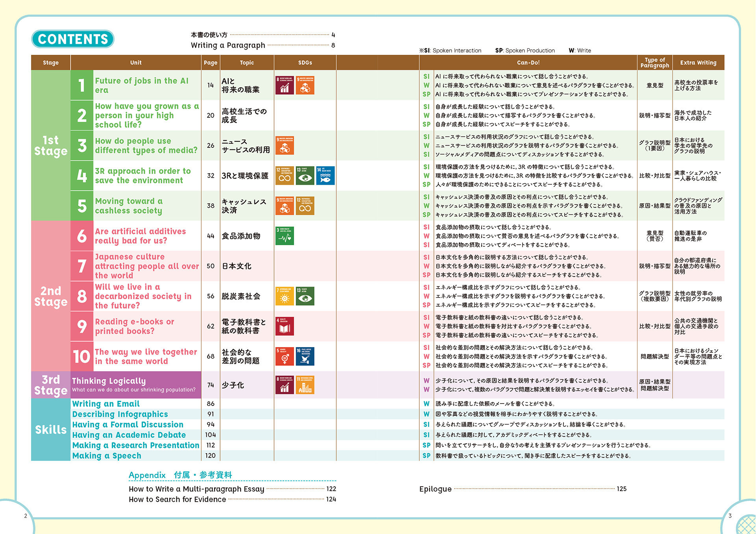Select SDG 13 eye icon in Unit 4 row
Screen dimensions: 756x534
click(305, 175)
